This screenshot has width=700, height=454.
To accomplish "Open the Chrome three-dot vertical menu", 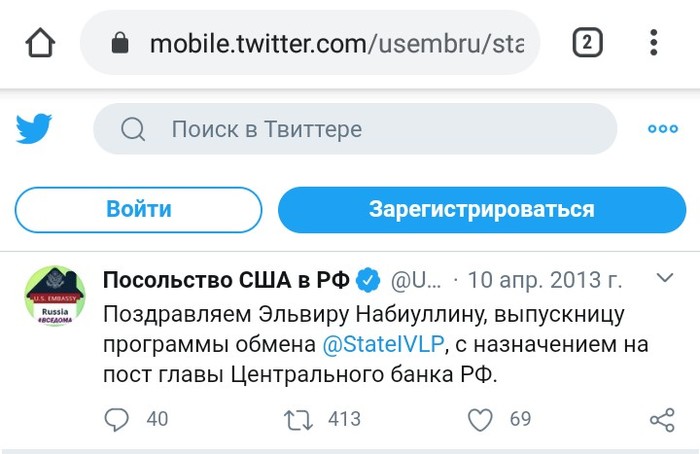I will 654,43.
